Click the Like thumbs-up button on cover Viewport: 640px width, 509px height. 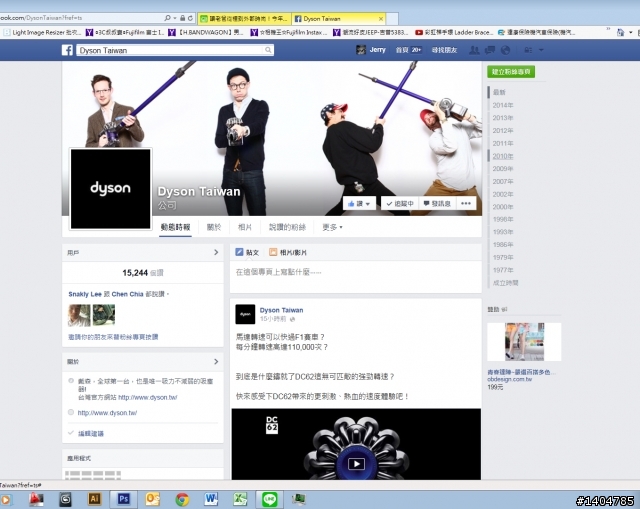[x=359, y=203]
